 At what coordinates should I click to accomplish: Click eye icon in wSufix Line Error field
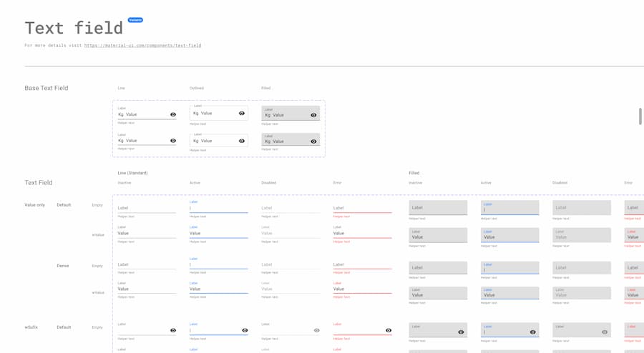pyautogui.click(x=389, y=330)
